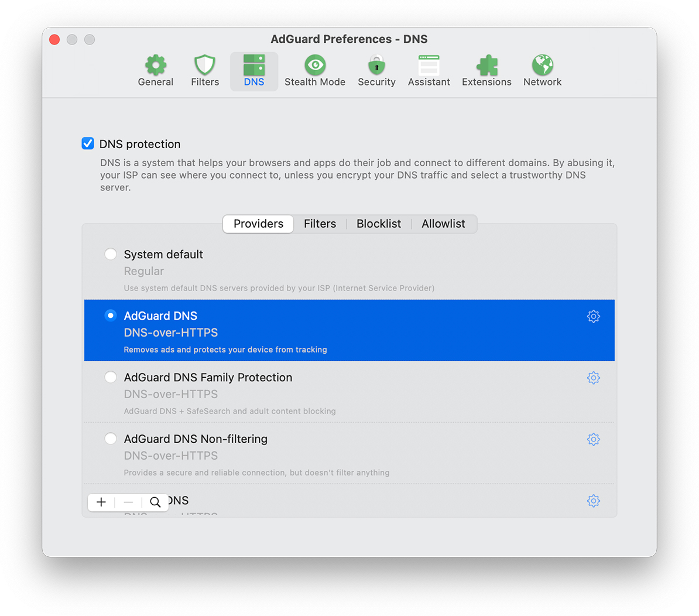Open the Network globe pane
This screenshot has width=699, height=616.
tap(542, 70)
